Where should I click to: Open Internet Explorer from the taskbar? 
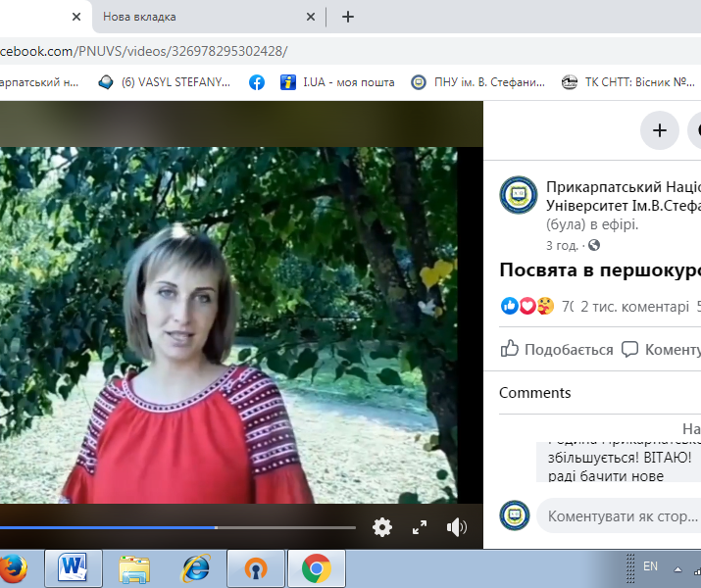point(196,568)
